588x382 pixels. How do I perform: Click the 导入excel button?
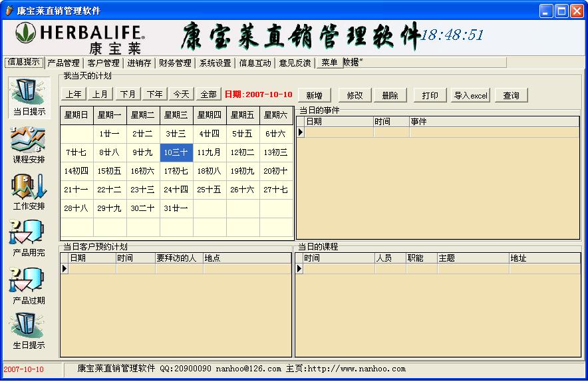471,95
